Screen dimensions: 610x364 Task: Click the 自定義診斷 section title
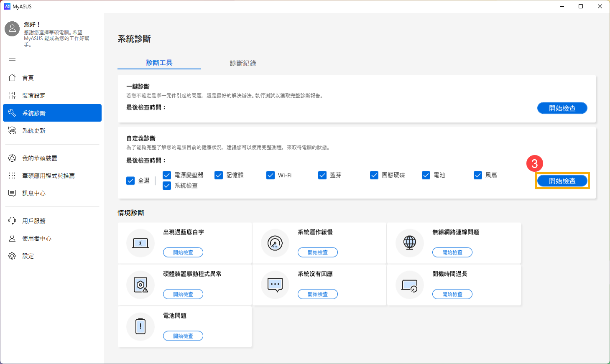pos(141,138)
